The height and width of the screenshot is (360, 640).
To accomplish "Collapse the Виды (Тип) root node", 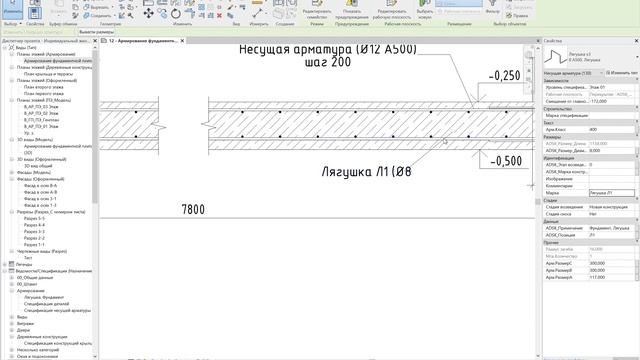I will tap(5, 48).
